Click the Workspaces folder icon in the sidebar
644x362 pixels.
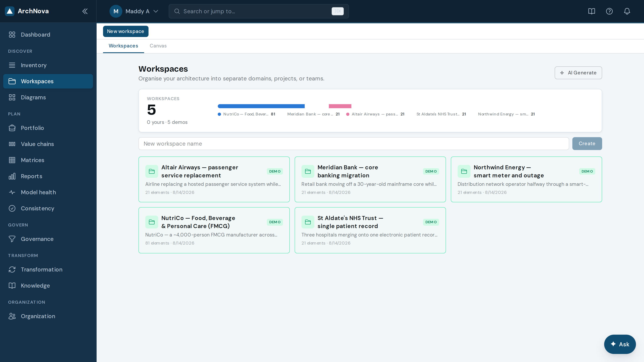12,81
